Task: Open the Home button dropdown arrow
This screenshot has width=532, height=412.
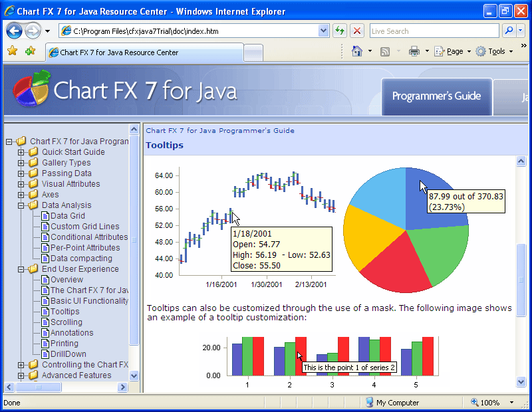Action: click(x=370, y=51)
